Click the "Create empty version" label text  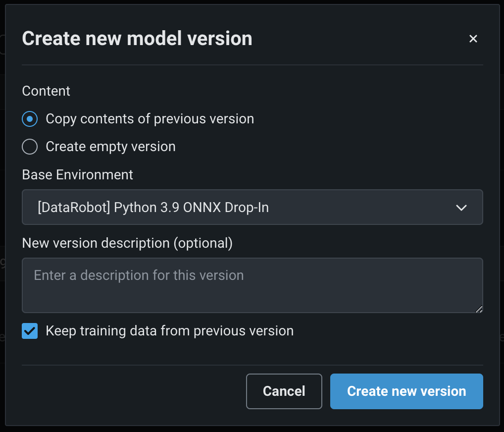[110, 147]
